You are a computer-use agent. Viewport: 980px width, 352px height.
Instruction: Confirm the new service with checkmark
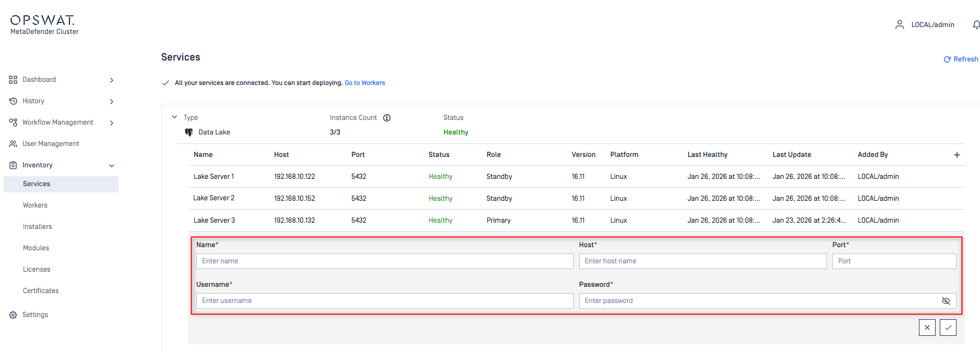pos(948,327)
